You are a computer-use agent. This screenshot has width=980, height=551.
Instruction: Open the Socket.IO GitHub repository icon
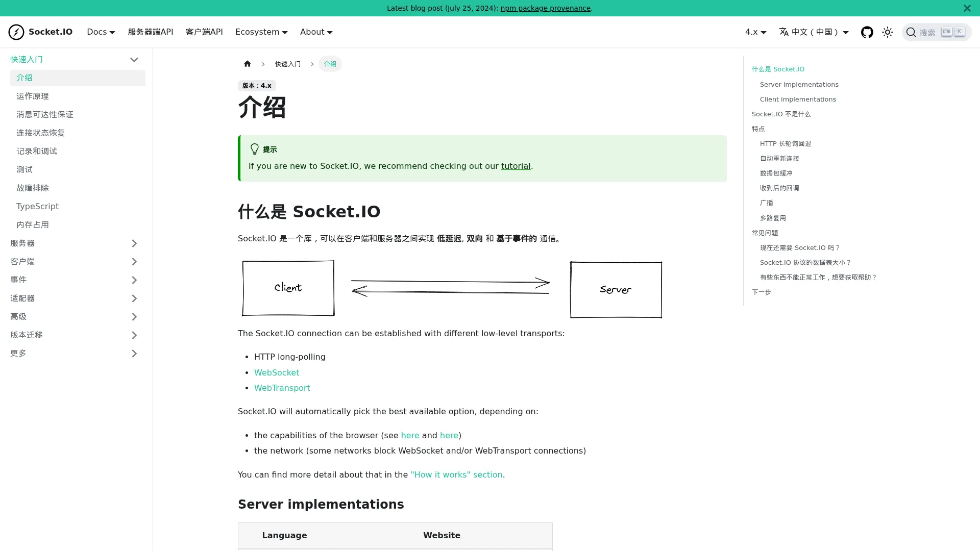coord(867,32)
